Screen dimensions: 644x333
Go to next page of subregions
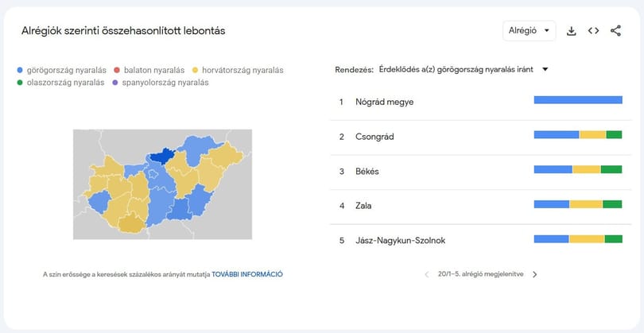point(534,274)
